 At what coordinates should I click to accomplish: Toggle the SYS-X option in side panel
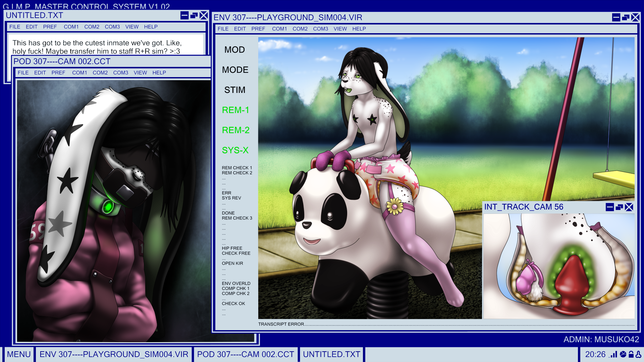click(235, 150)
